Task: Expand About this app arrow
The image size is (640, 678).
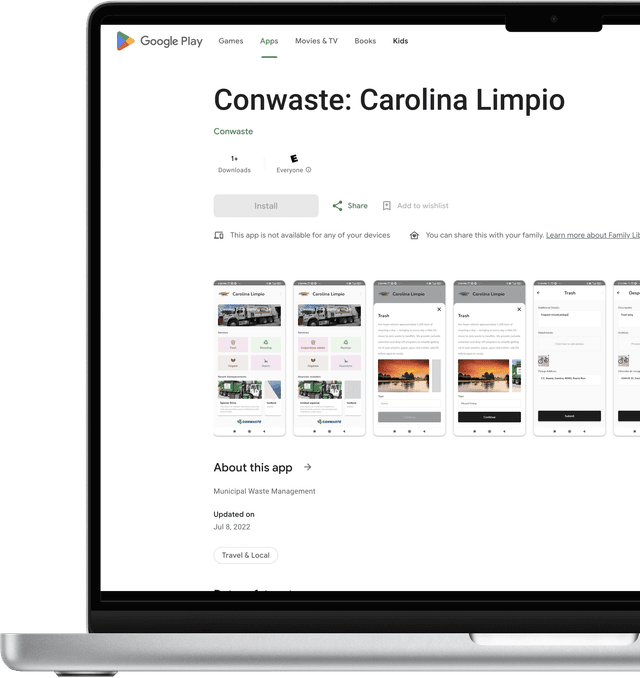Action: tap(307, 467)
